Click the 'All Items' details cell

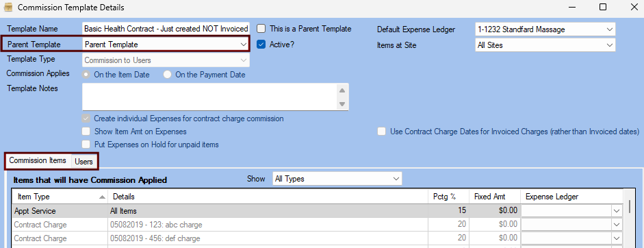[268, 211]
